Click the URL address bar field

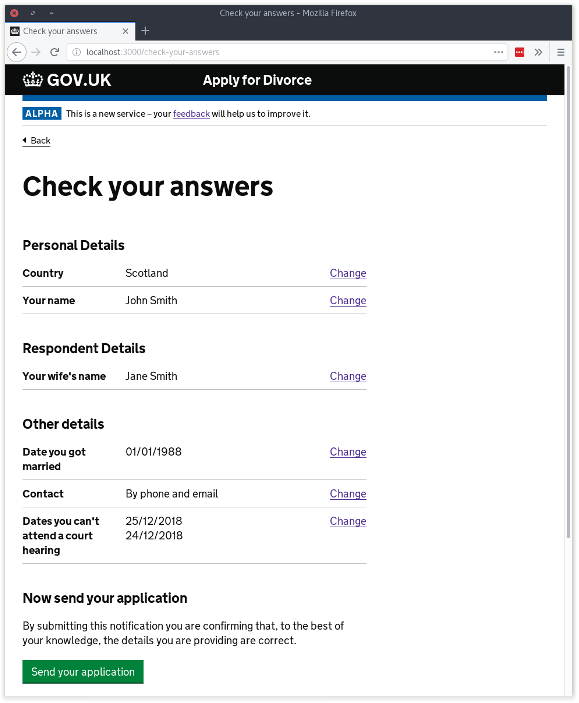coord(287,52)
